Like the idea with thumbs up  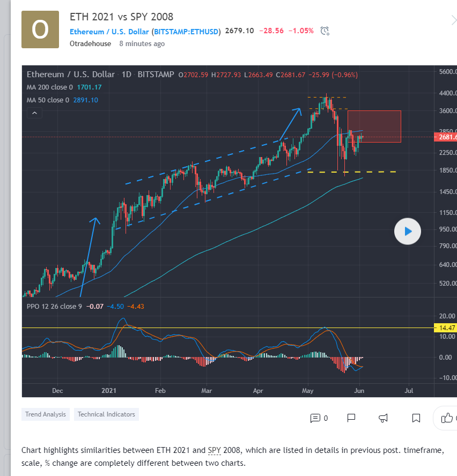446,418
